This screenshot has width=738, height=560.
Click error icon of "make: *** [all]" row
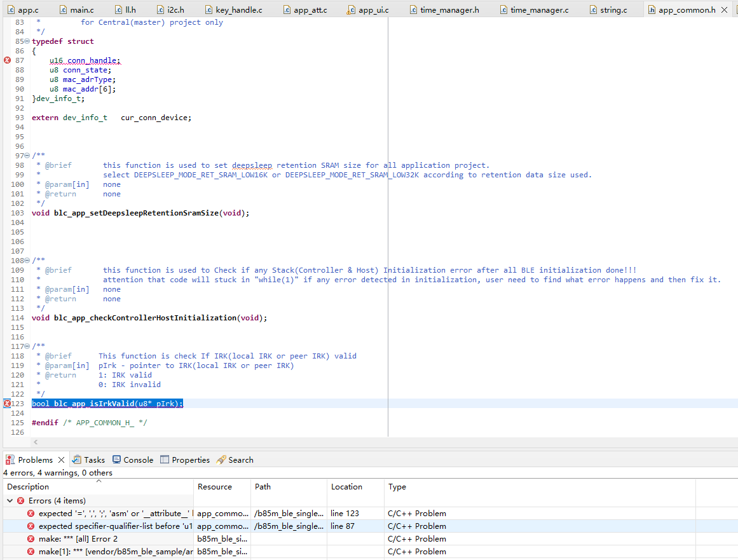31,539
